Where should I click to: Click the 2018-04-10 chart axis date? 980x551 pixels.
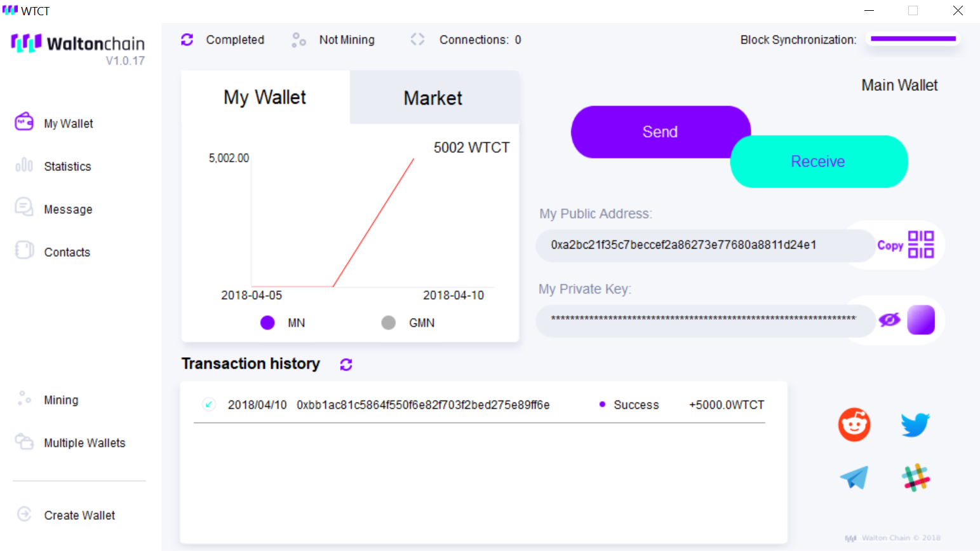pyautogui.click(x=453, y=296)
